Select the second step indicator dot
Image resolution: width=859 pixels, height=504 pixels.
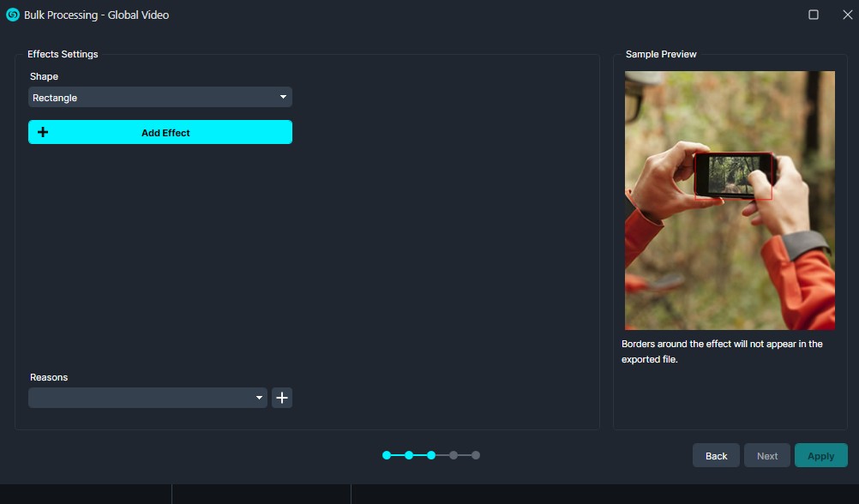click(x=409, y=455)
